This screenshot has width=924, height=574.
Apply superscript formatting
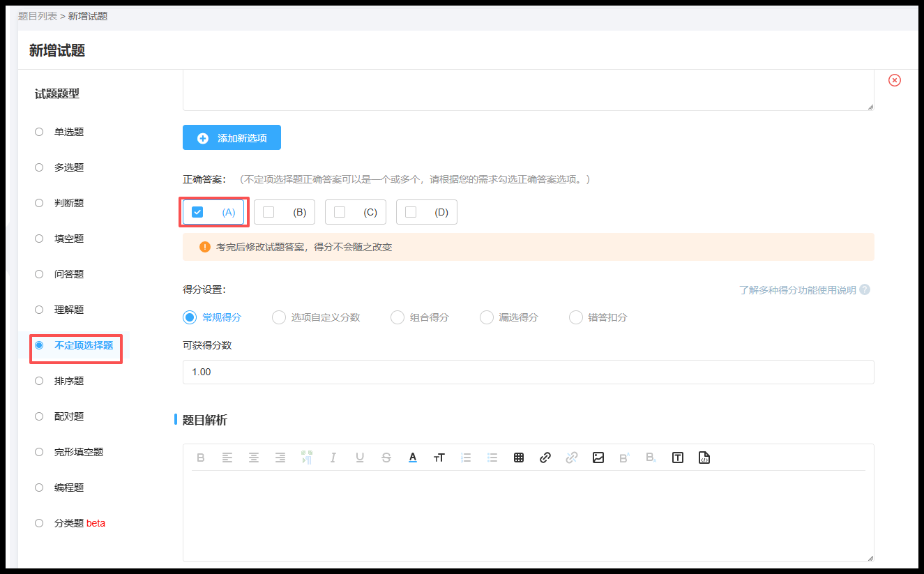[625, 458]
